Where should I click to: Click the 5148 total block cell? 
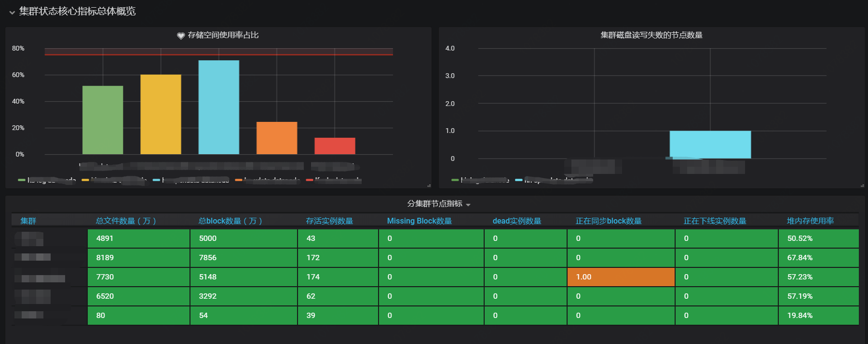pyautogui.click(x=244, y=277)
